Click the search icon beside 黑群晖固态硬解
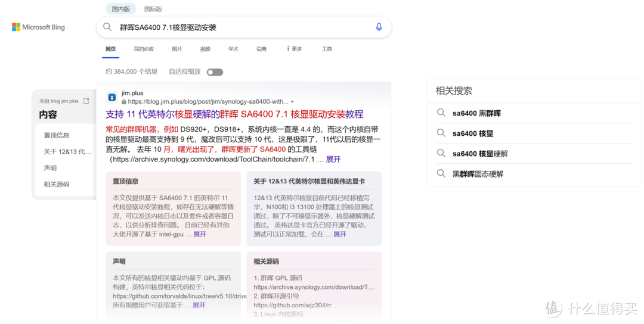Viewport: 644px width, 324px height. coord(441,173)
